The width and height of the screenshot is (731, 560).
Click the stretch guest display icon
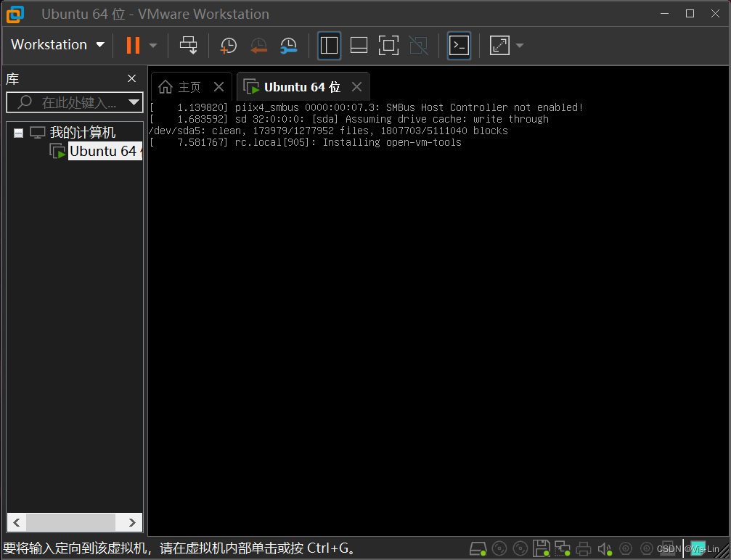(x=499, y=46)
